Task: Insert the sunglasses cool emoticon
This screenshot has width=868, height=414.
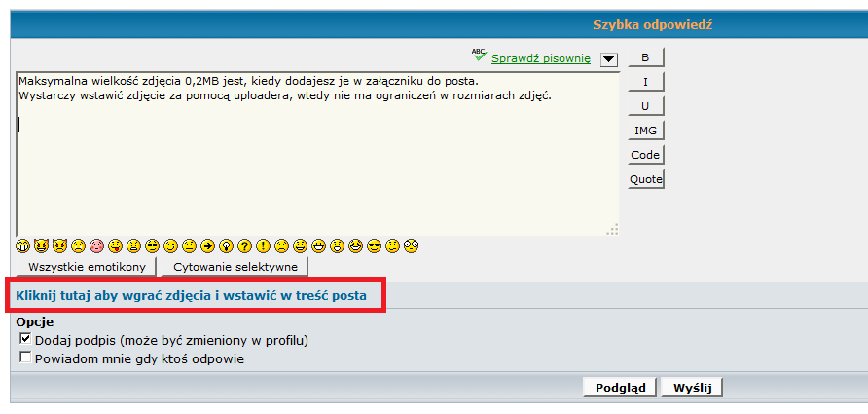Action: 374,245
